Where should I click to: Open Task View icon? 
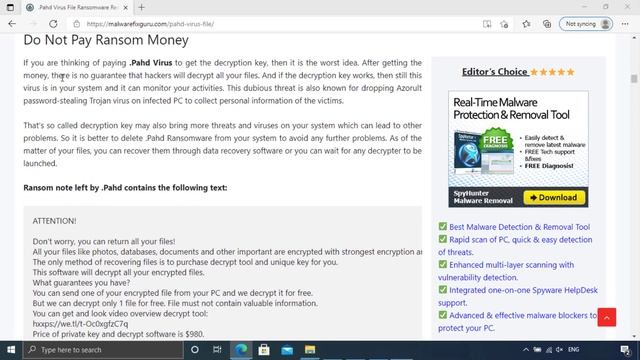217,350
